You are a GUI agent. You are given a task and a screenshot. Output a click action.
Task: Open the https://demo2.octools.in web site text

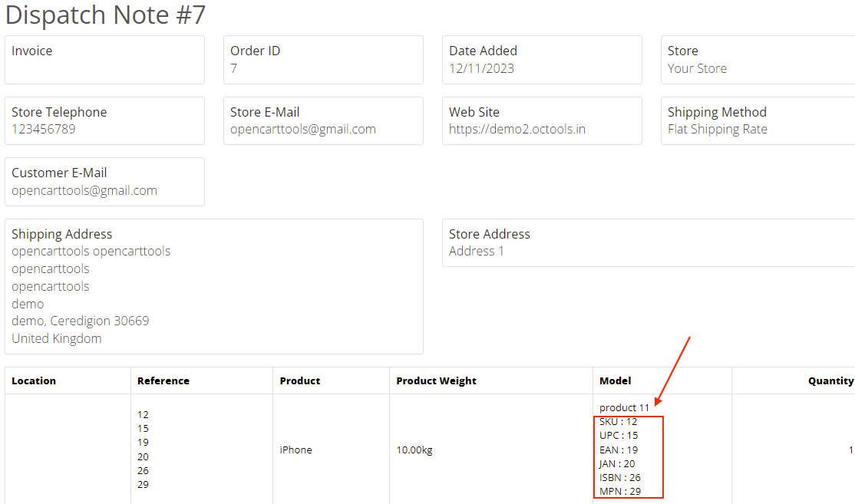click(517, 129)
